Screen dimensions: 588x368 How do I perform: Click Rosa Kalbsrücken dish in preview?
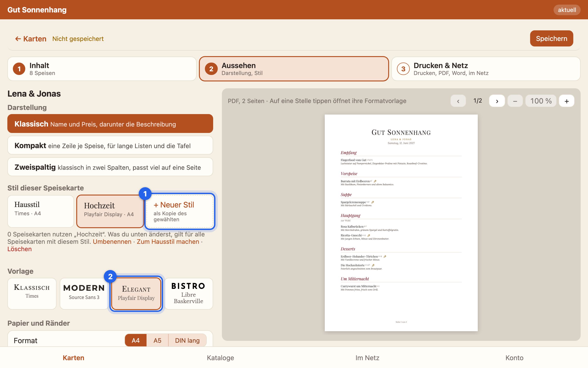click(352, 227)
